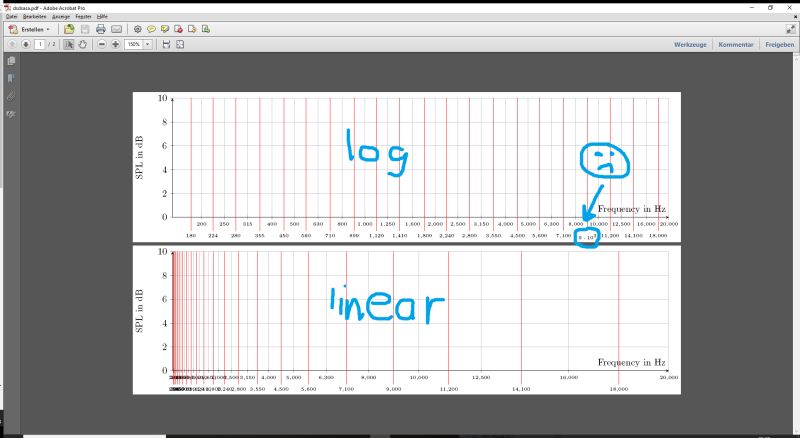
Task: Print the document with the printer icon
Action: click(101, 29)
